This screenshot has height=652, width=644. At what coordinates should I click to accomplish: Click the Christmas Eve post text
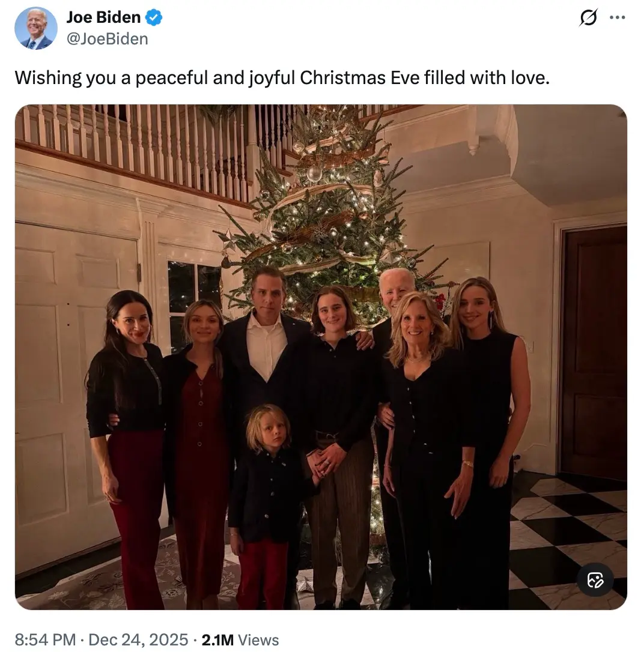[282, 78]
